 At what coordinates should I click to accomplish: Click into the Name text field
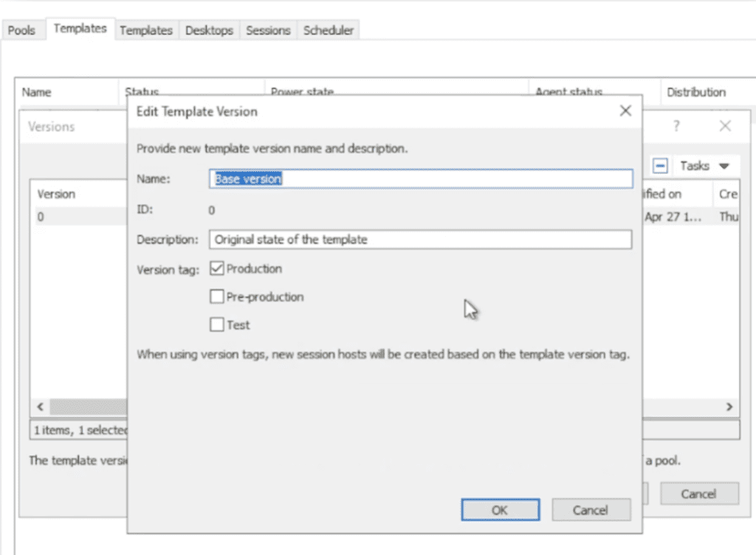coord(421,179)
